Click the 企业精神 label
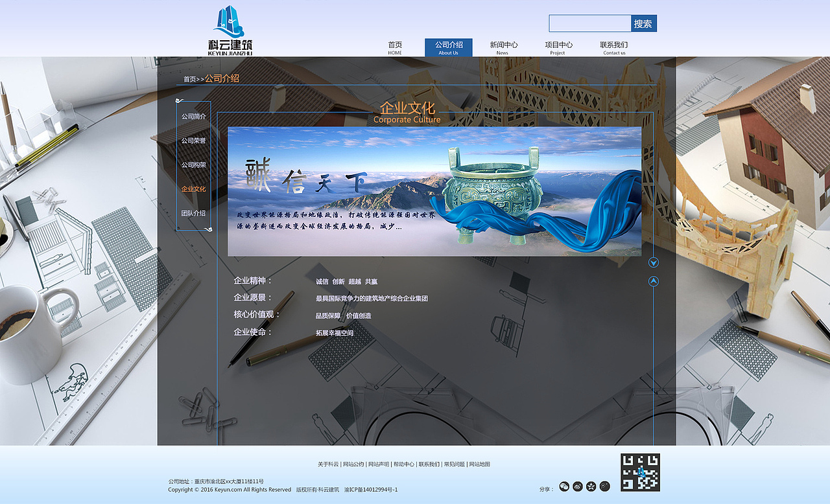 [253, 281]
